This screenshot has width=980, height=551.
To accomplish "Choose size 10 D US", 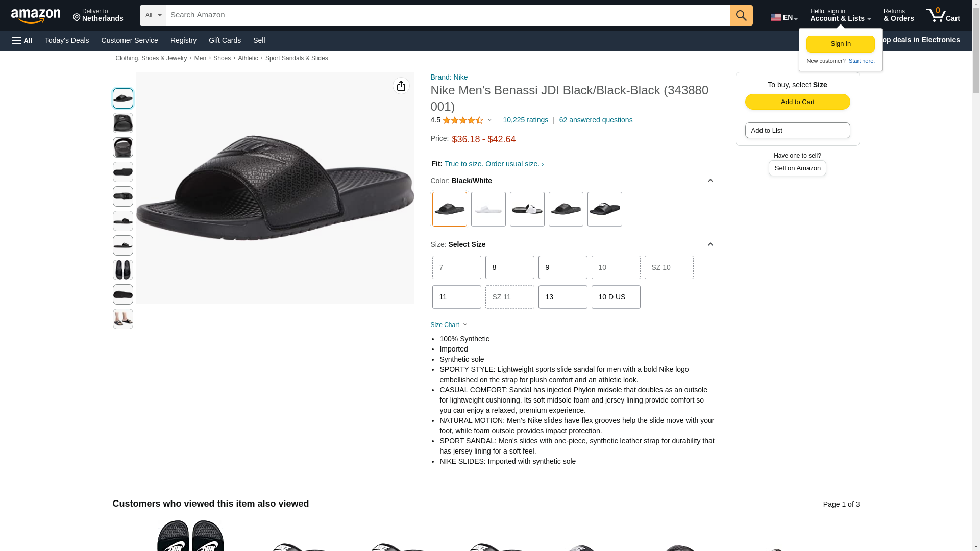I will tap(616, 297).
